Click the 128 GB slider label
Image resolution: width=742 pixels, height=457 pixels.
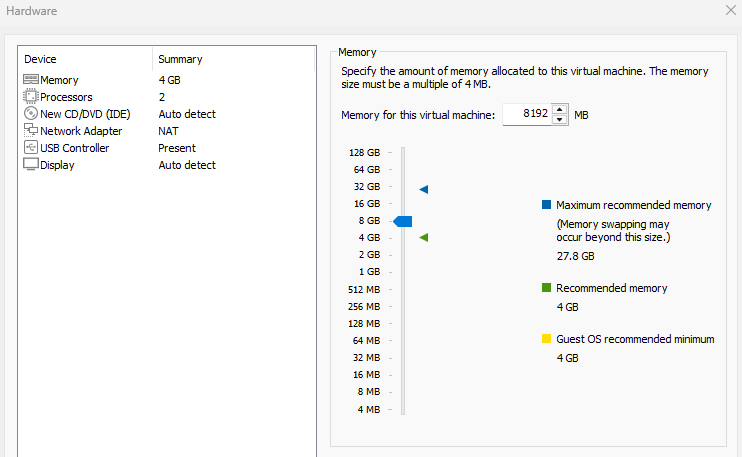pyautogui.click(x=364, y=152)
